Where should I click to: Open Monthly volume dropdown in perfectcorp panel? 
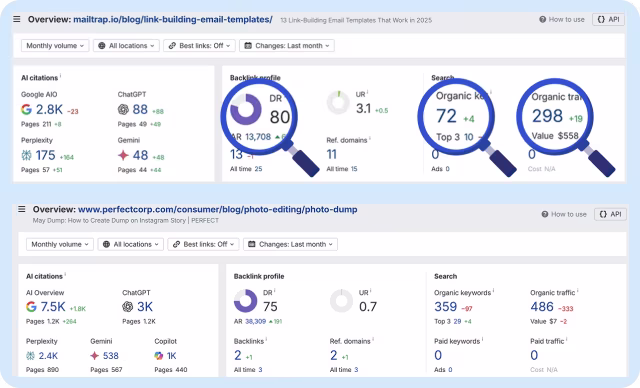pos(60,244)
